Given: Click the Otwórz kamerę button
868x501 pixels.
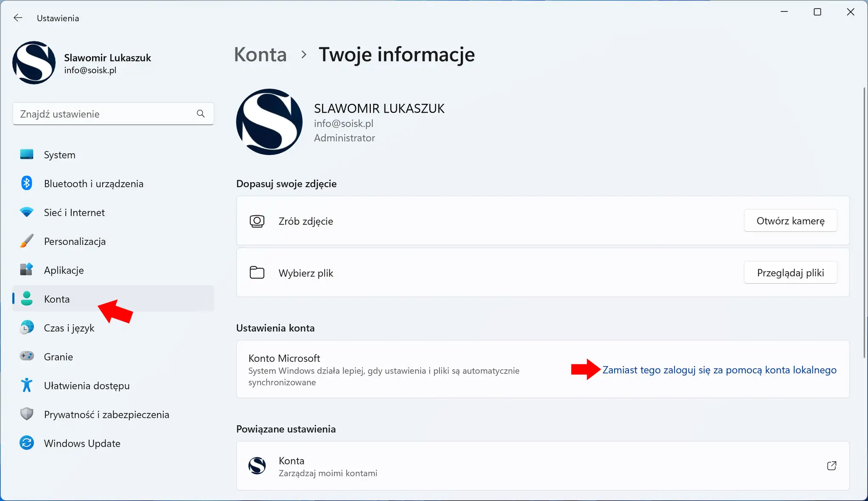Looking at the screenshot, I should point(790,221).
